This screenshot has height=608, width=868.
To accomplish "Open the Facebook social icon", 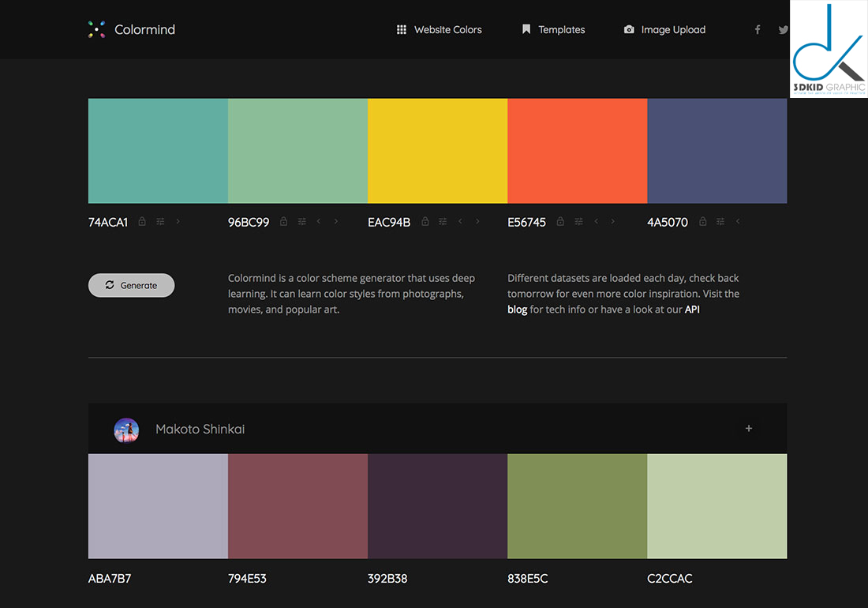I will (758, 30).
